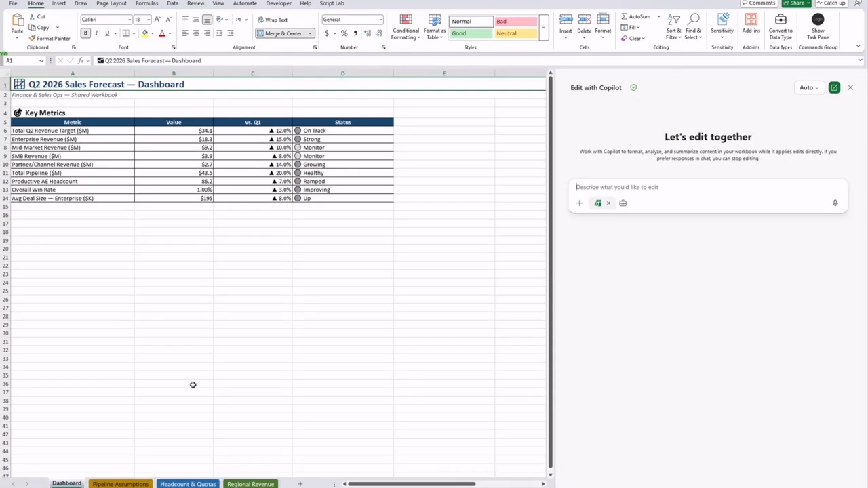Click the briefcase icon in Copilot prompt
The height and width of the screenshot is (488, 868).
tap(623, 203)
